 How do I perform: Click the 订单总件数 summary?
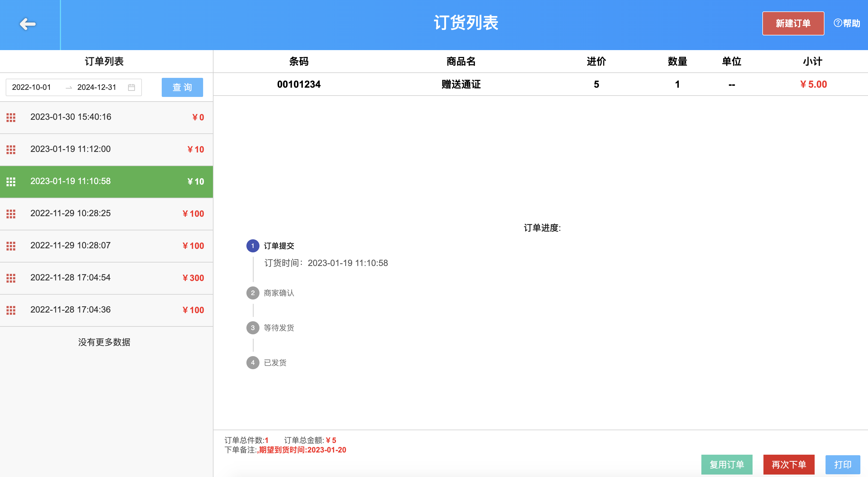click(x=246, y=440)
